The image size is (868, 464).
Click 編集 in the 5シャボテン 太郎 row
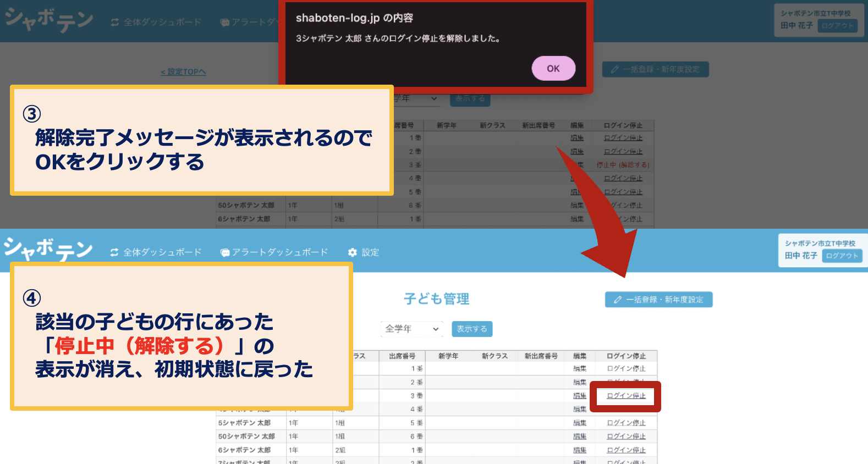pyautogui.click(x=580, y=423)
